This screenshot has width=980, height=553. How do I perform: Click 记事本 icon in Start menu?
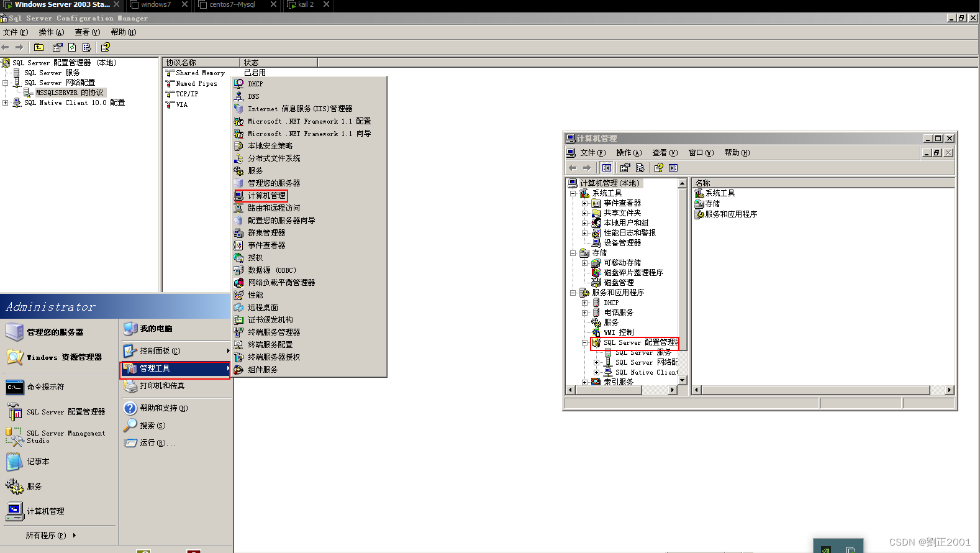14,462
